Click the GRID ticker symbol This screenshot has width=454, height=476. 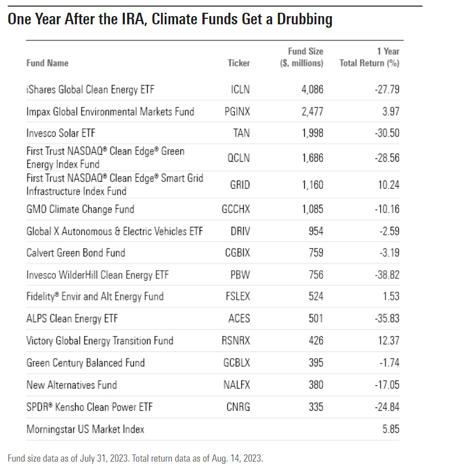coord(240,185)
